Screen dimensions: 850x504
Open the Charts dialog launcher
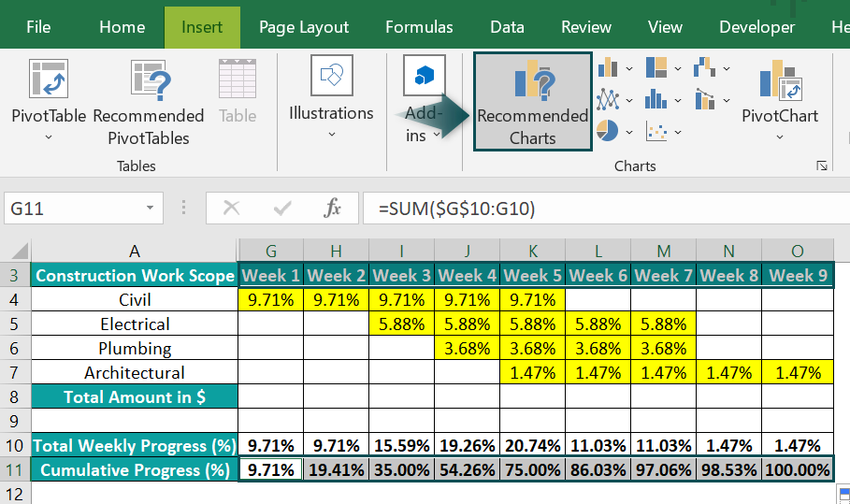[822, 166]
